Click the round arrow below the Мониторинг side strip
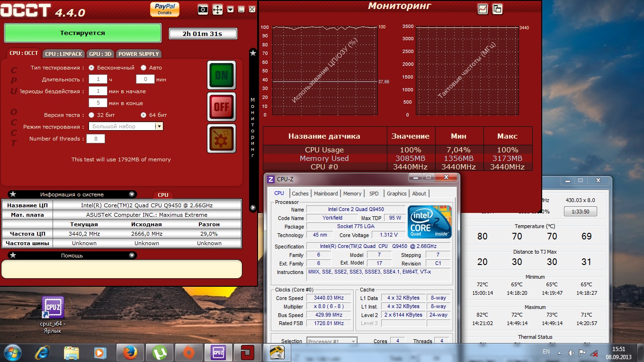 pos(253,207)
